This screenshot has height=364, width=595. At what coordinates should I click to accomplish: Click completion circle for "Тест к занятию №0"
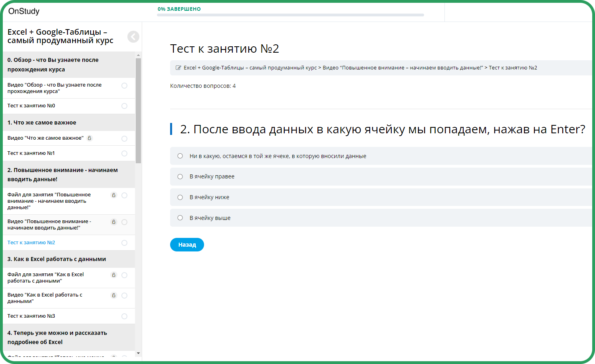124,106
